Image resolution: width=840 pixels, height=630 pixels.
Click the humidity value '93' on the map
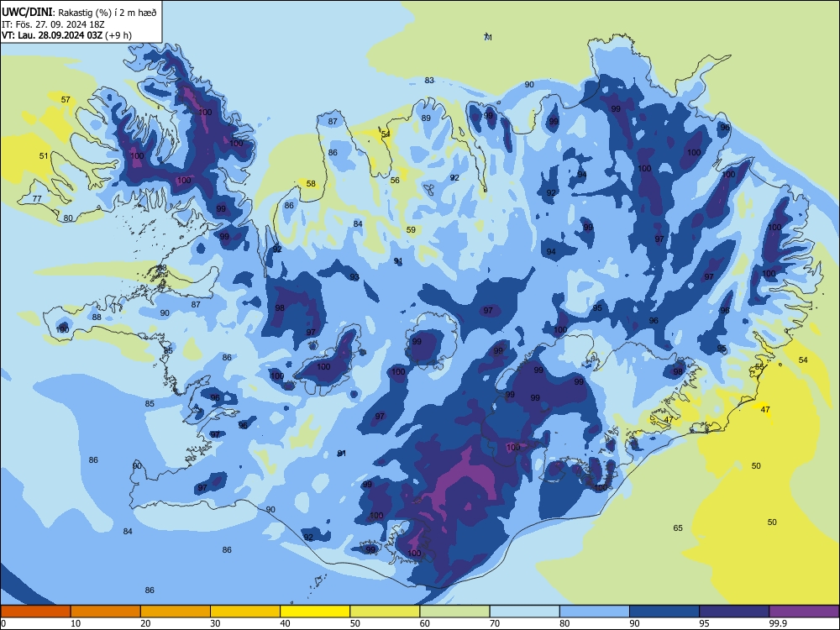pyautogui.click(x=354, y=277)
